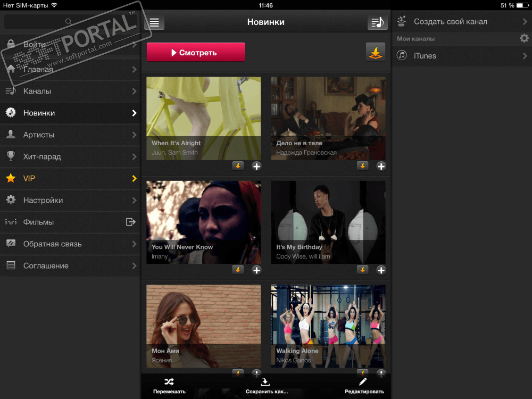Open Мон Ами thumbnail
This screenshot has height=399, width=532.
click(x=204, y=326)
